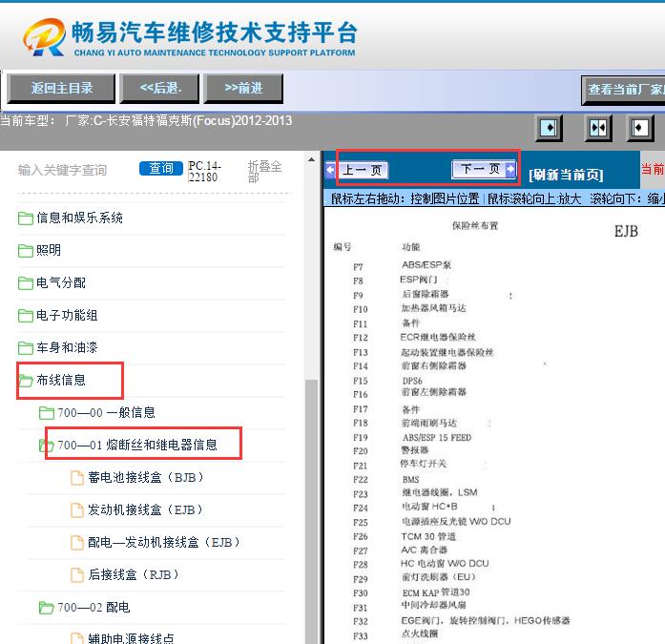Expand the 照明 folder
This screenshot has width=665, height=644.
click(x=49, y=250)
